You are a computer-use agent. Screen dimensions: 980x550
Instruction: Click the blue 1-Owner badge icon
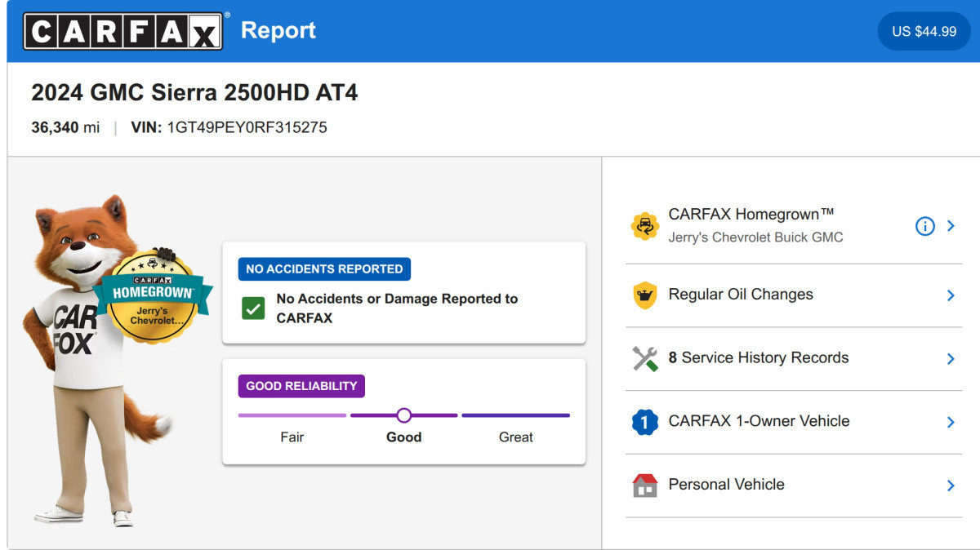[645, 422]
